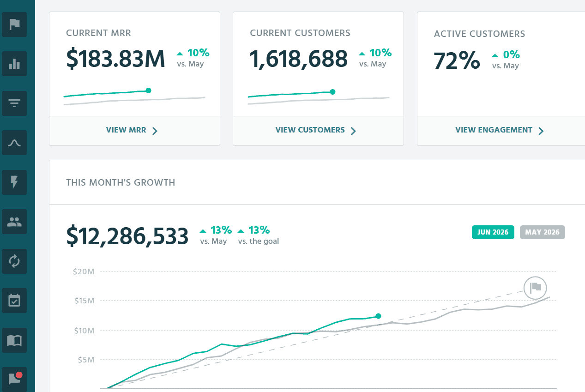
Task: Click the 13% vs. May growth indicator
Action: [x=215, y=235]
